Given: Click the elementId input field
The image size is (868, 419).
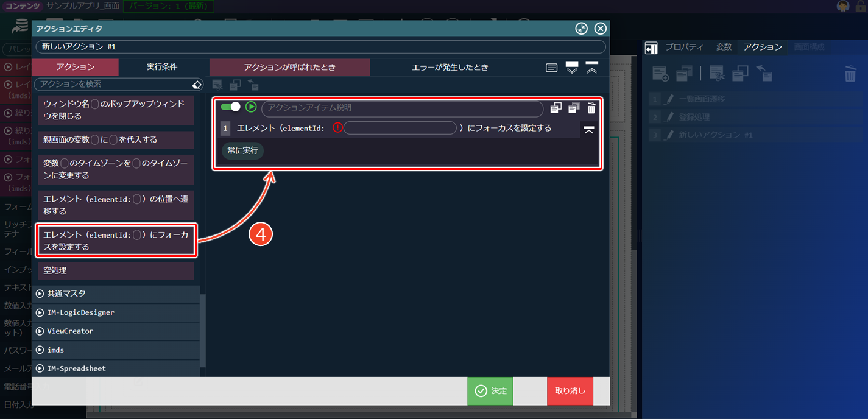Looking at the screenshot, I should point(400,128).
